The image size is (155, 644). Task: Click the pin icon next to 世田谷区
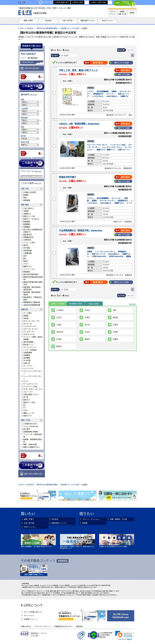pos(53,332)
